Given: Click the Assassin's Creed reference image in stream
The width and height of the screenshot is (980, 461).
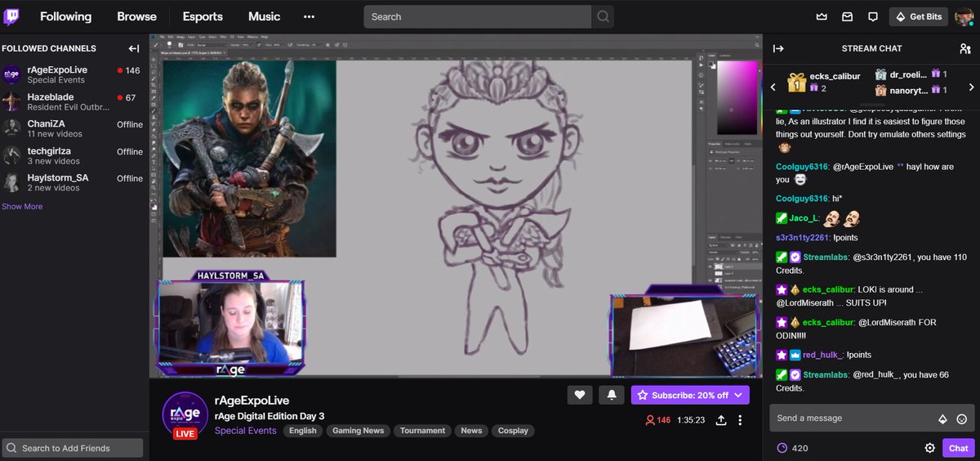Looking at the screenshot, I should pyautogui.click(x=249, y=159).
